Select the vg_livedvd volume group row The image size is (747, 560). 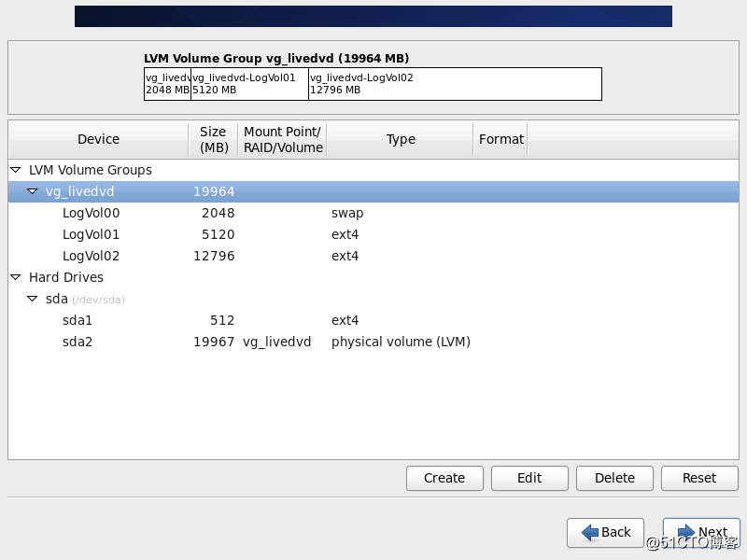(373, 191)
